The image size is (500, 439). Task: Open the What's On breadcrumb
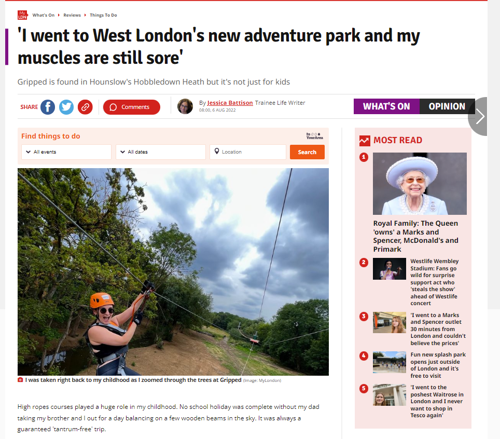[43, 15]
